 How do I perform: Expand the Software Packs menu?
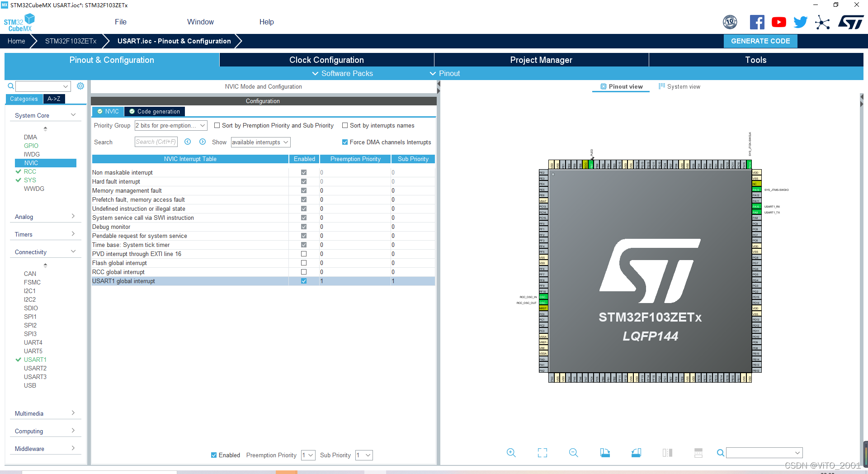[343, 73]
